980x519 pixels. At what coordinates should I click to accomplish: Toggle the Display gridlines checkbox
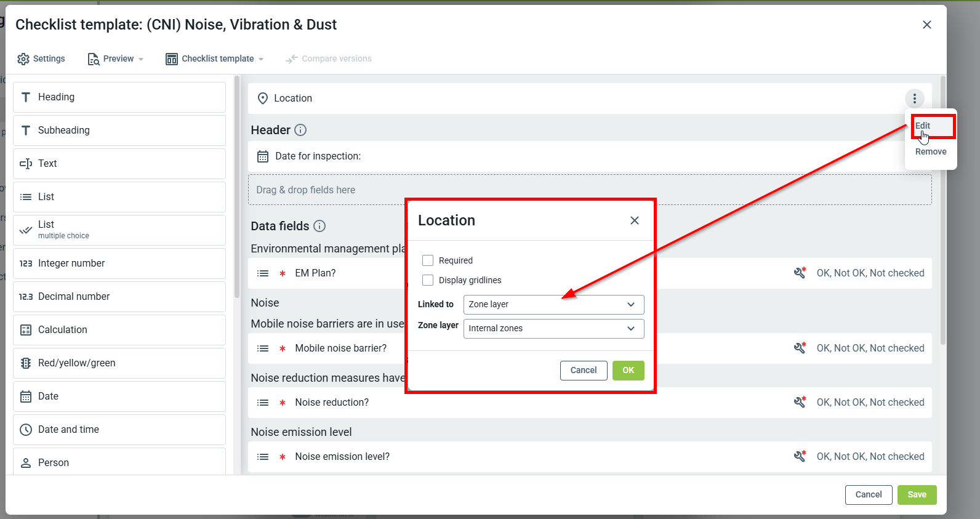point(428,280)
